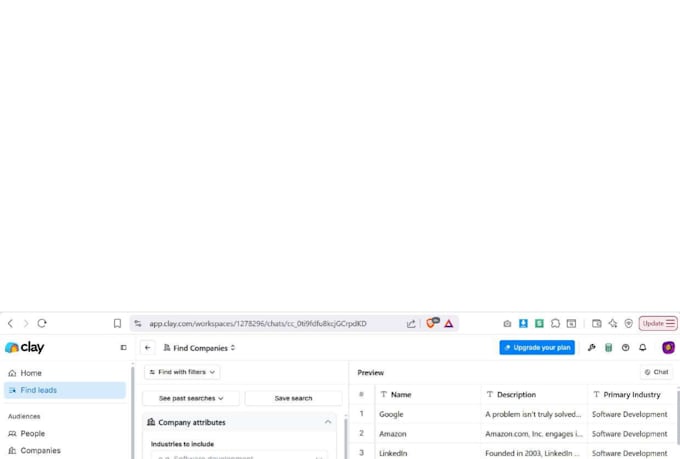Open site settings icon in address bar
Image resolution: width=680 pixels, height=459 pixels.
click(x=138, y=323)
